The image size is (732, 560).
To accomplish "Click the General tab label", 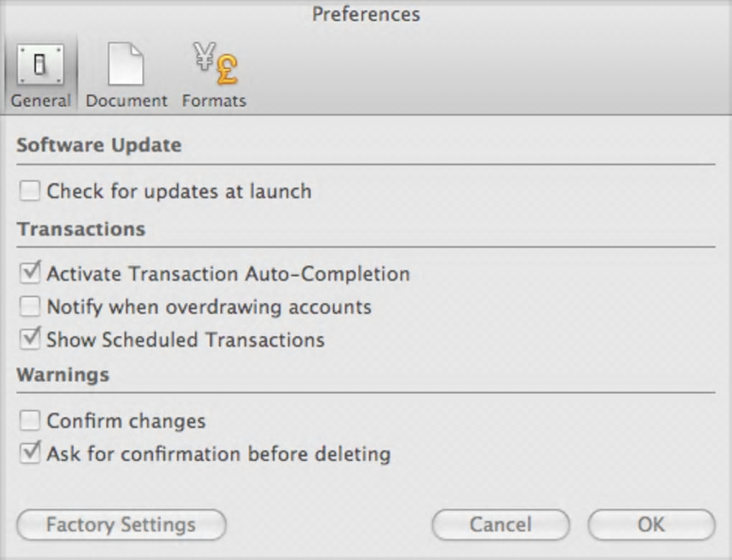I will tap(41, 101).
